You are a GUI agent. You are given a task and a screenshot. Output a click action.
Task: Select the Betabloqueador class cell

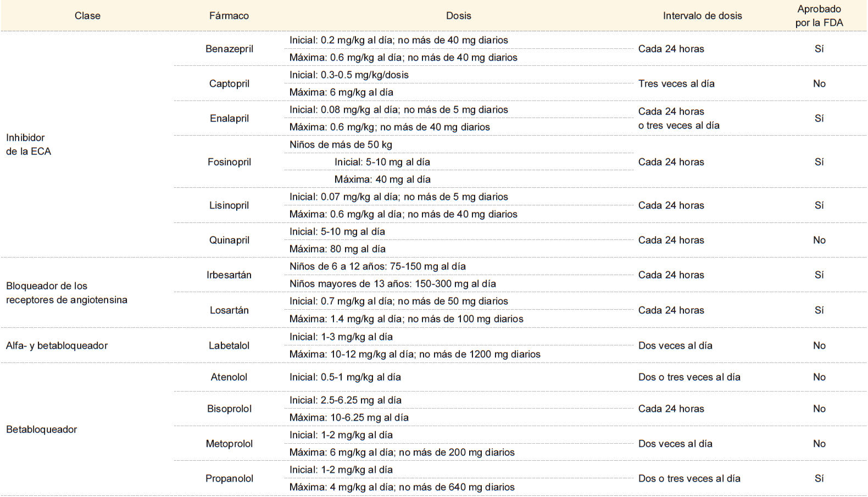41,429
